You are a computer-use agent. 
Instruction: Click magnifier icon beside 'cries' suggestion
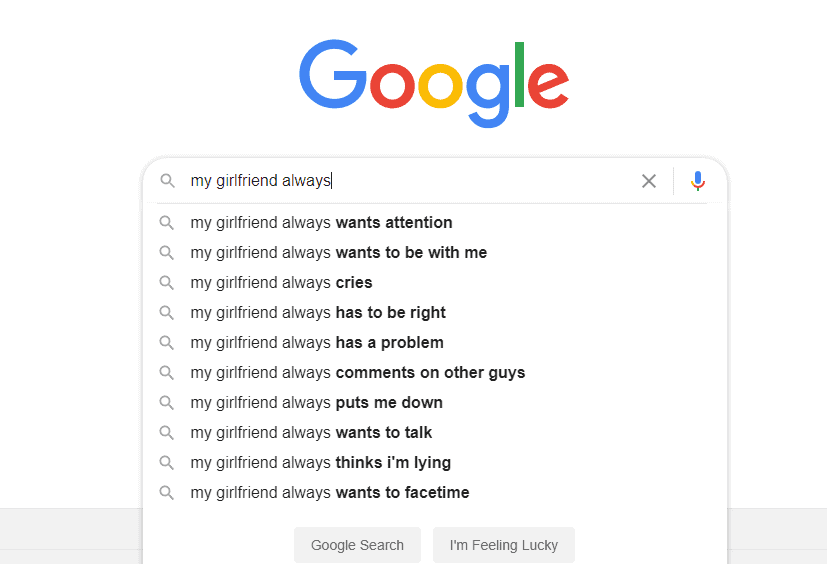pyautogui.click(x=167, y=283)
